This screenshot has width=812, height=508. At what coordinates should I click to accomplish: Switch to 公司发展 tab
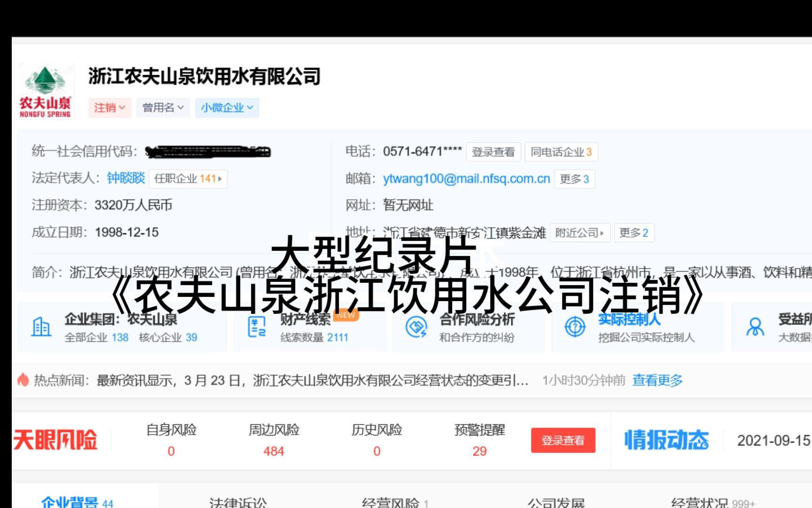point(556,502)
